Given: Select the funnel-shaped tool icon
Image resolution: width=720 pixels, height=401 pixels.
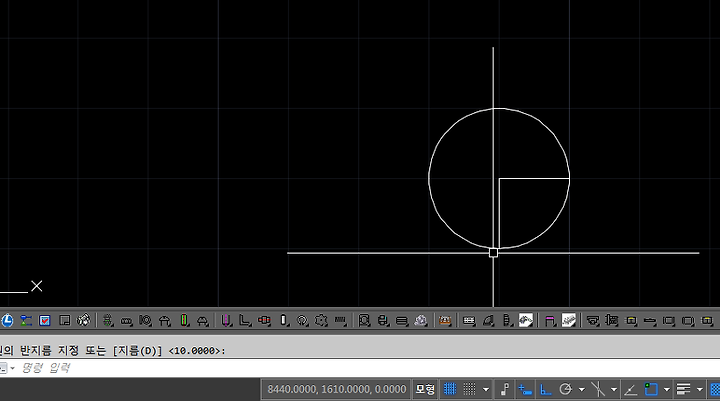Looking at the screenshot, I should pyautogui.click(x=593, y=320).
